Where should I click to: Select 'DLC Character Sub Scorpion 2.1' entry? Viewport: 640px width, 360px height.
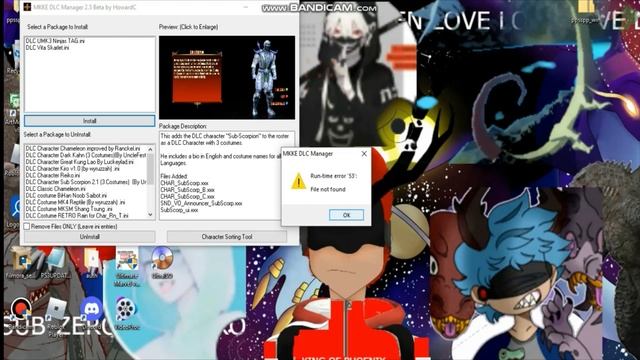(x=86, y=182)
